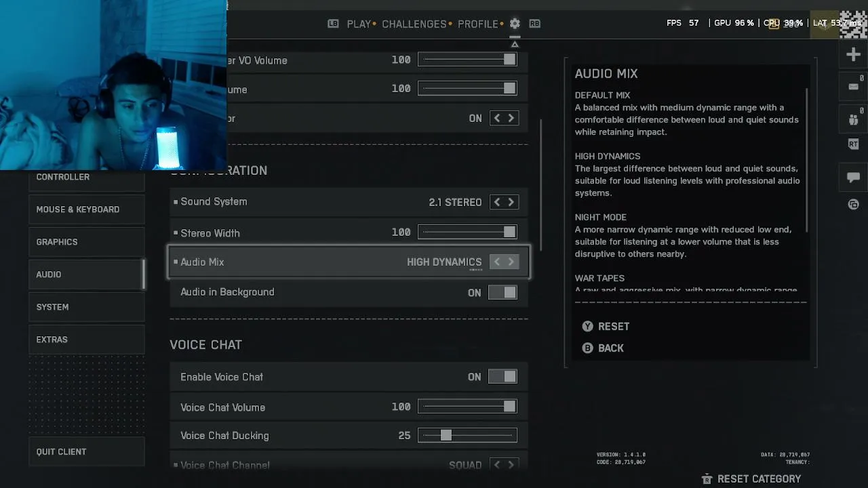Screen dimensions: 868x488
Task: Select the AUDIO settings category
Action: [x=87, y=274]
